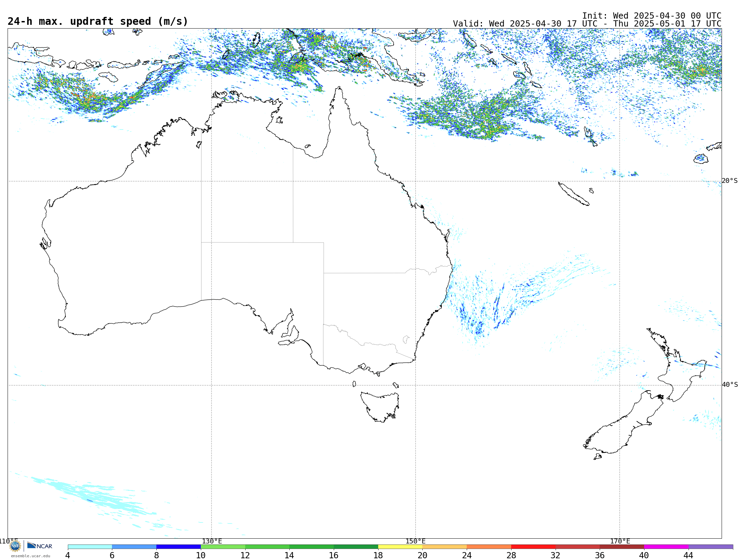744x560 pixels.
Task: Click the NSF logo
Action: 15,546
